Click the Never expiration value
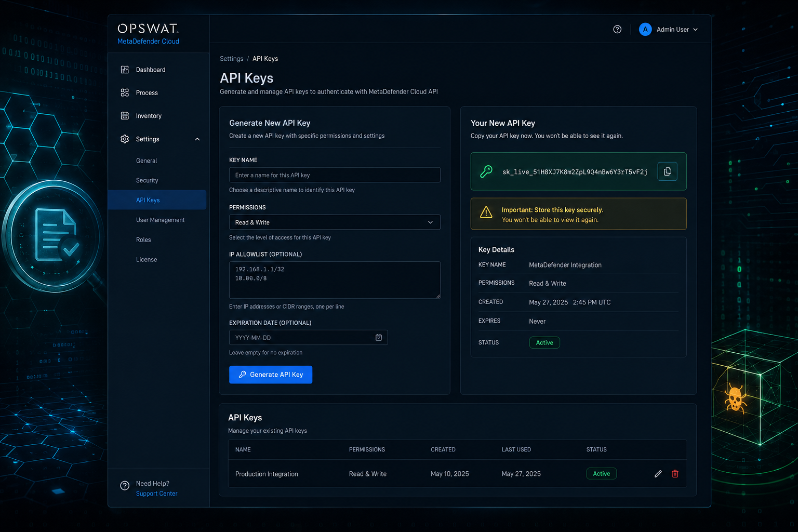 (x=537, y=322)
